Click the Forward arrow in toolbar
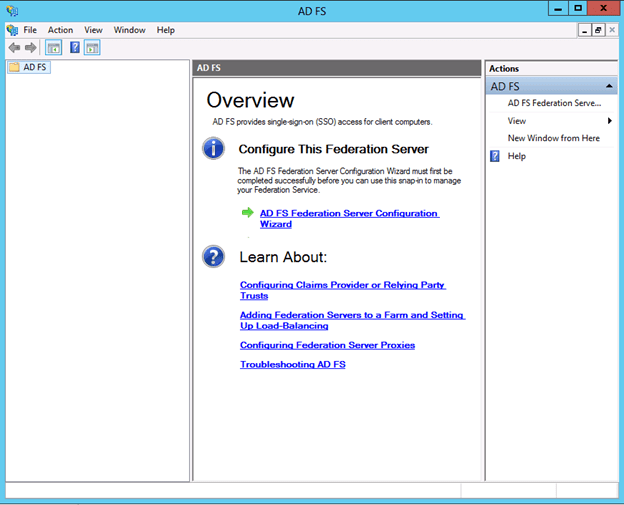Image resolution: width=624 pixels, height=505 pixels. (x=31, y=48)
